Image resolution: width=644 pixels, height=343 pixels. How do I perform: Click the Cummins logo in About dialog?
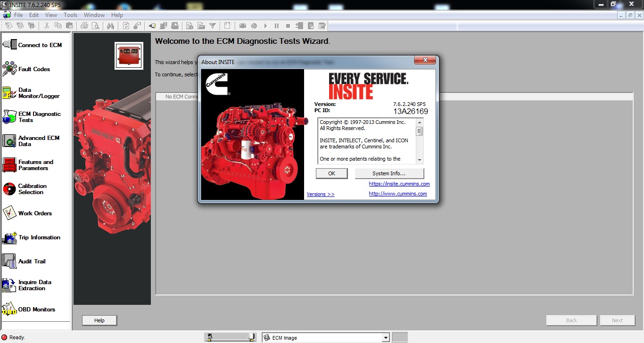coord(217,84)
